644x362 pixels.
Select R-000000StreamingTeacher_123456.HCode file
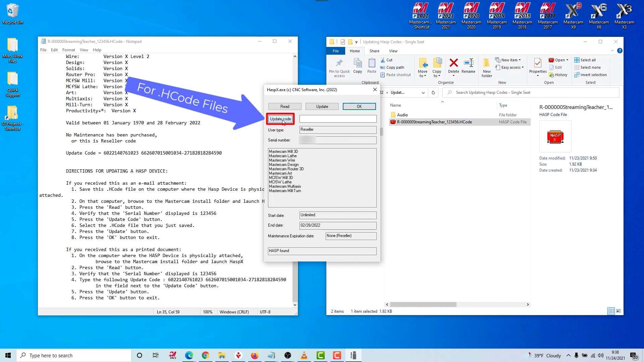(x=460, y=122)
